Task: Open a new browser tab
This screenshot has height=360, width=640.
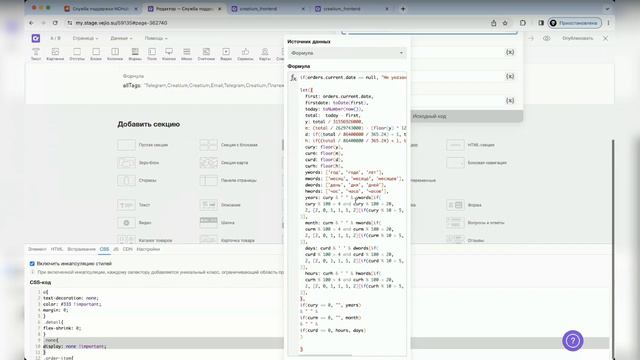Action: click(x=403, y=9)
